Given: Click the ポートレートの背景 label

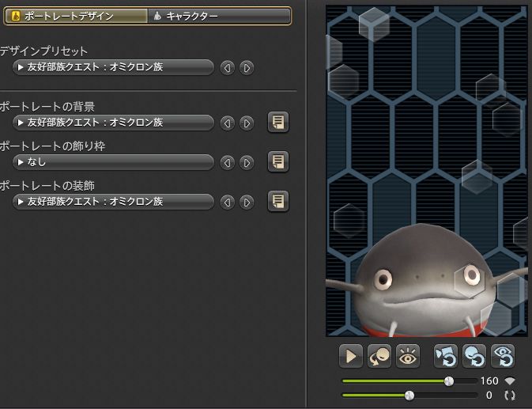Looking at the screenshot, I should [47, 107].
